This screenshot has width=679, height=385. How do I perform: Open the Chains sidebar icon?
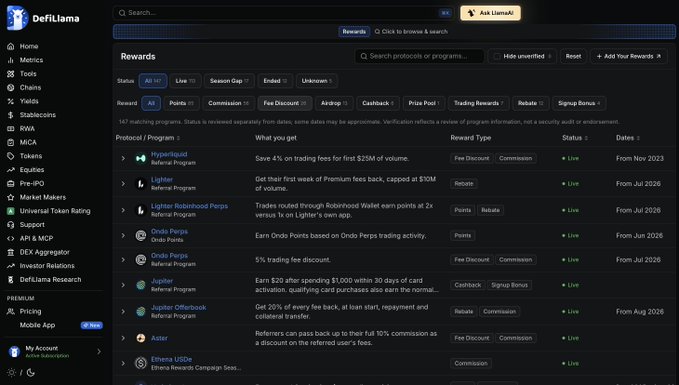11,87
